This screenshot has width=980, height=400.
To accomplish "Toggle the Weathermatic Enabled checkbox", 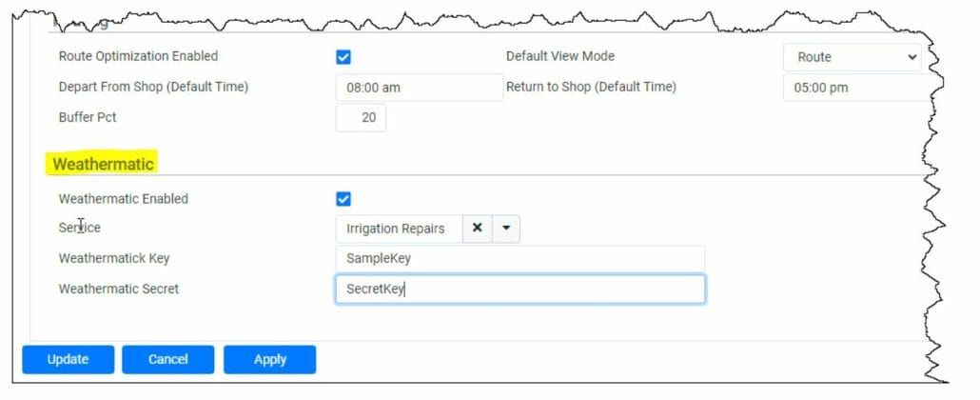I will tap(343, 199).
